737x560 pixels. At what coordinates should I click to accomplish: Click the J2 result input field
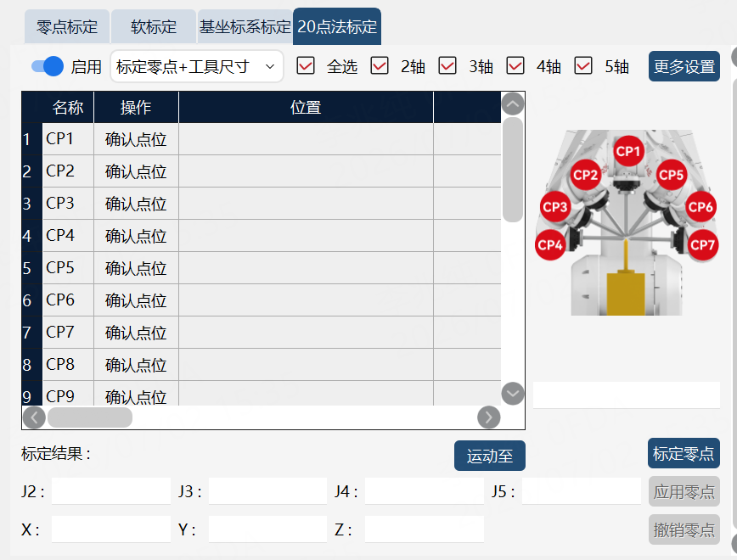coord(111,491)
